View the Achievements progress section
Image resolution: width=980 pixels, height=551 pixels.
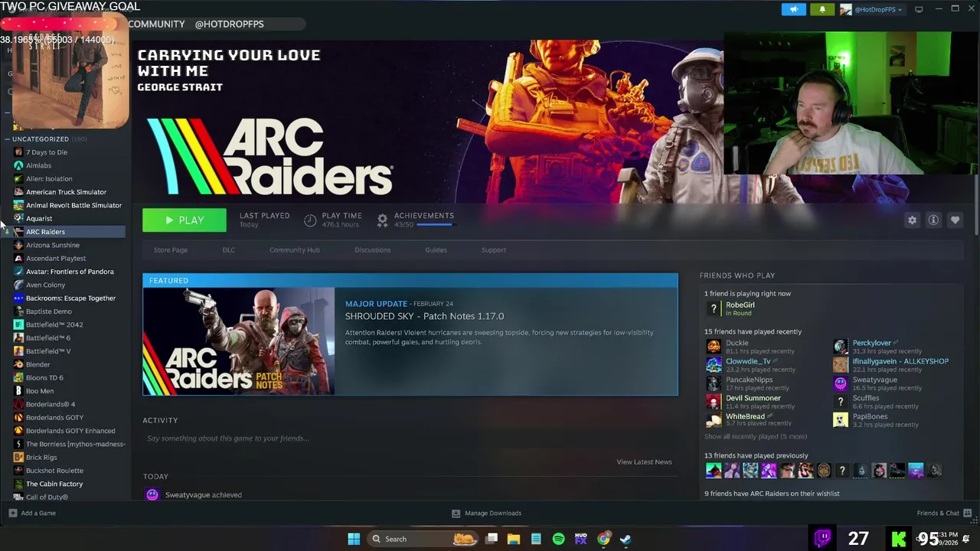415,220
